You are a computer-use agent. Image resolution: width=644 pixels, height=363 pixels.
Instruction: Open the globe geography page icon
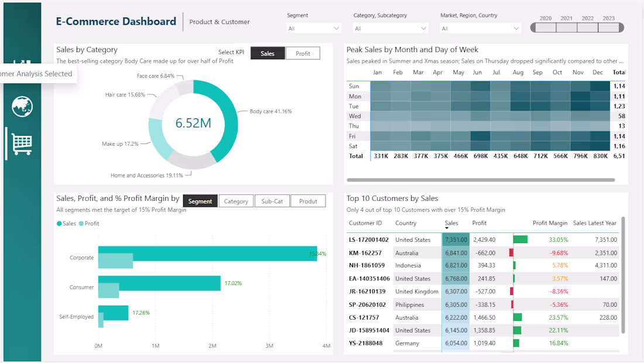click(x=22, y=107)
